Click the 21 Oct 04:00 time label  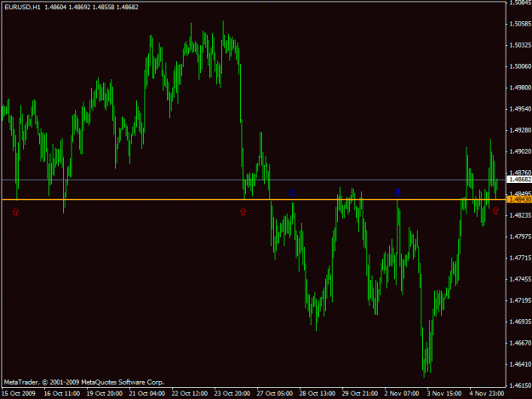(x=147, y=394)
